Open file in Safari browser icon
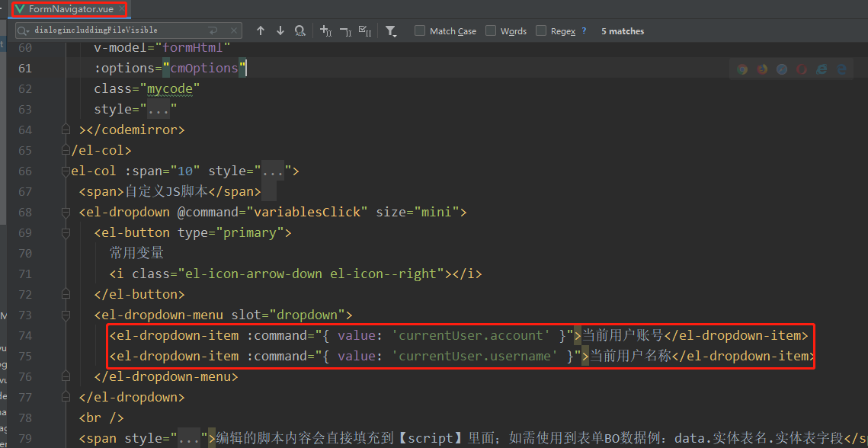868x448 pixels. (x=782, y=69)
